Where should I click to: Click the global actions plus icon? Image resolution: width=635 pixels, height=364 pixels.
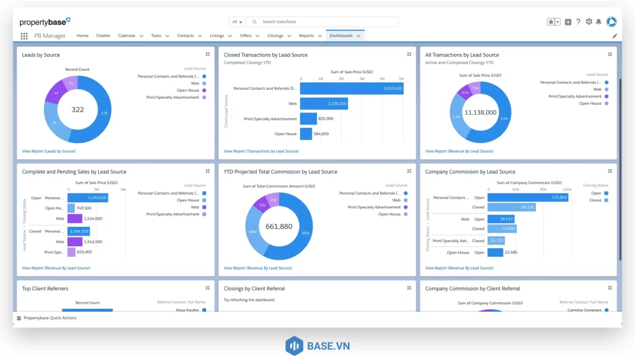(568, 22)
